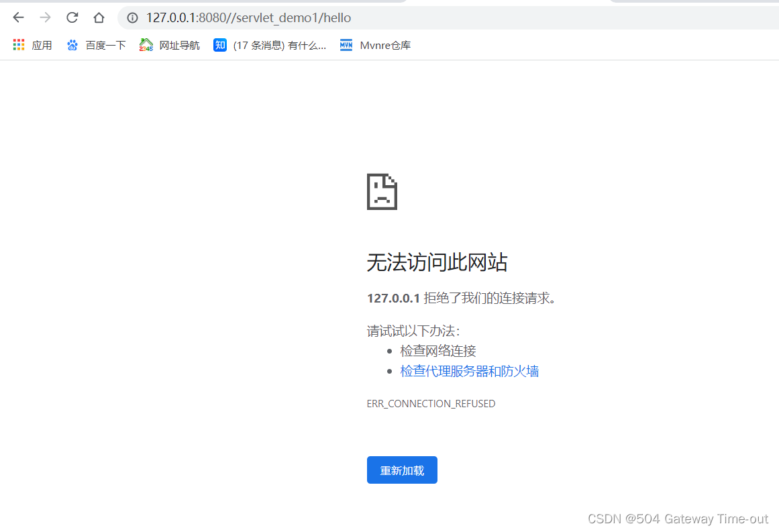Click the back navigation arrow
Image resolution: width=779 pixels, height=532 pixels.
click(x=18, y=18)
